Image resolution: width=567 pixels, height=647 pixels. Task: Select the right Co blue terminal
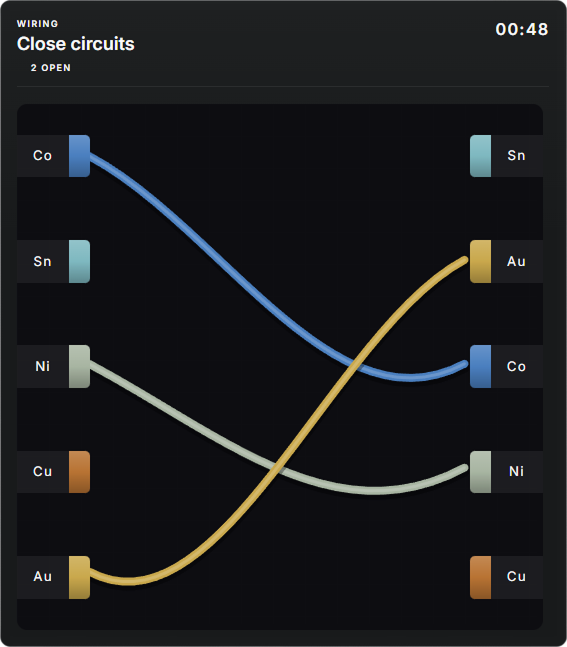480,366
